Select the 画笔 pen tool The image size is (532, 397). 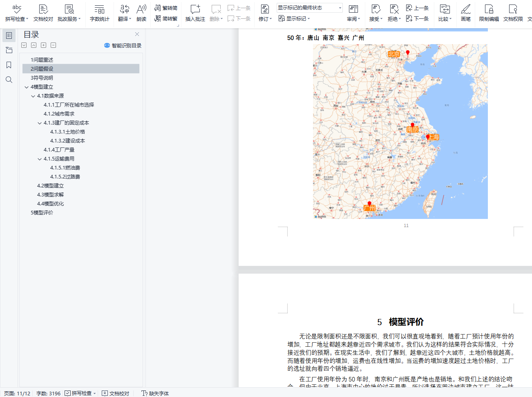(x=465, y=13)
